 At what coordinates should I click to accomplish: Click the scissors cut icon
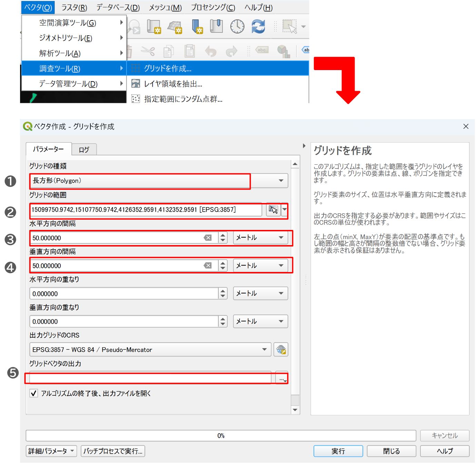point(148,51)
